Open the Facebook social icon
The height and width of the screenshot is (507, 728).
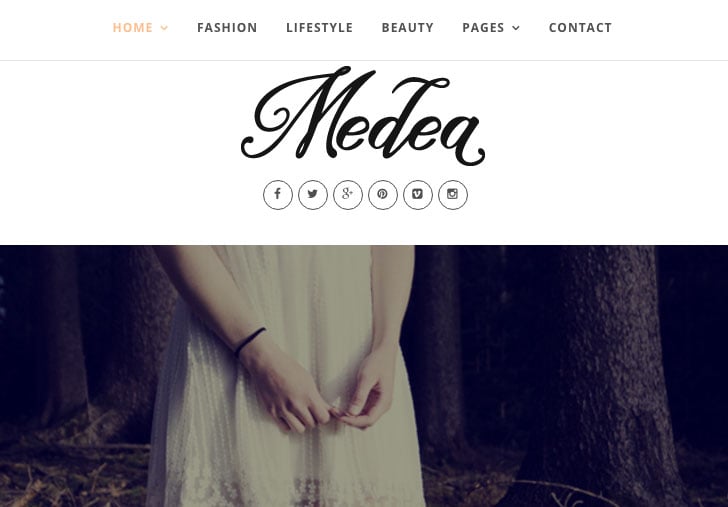tap(278, 195)
